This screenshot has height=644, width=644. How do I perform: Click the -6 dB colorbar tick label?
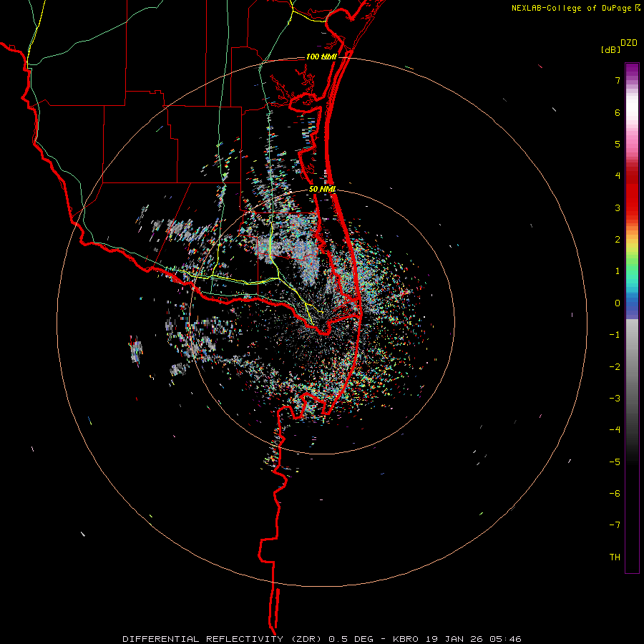(x=615, y=494)
